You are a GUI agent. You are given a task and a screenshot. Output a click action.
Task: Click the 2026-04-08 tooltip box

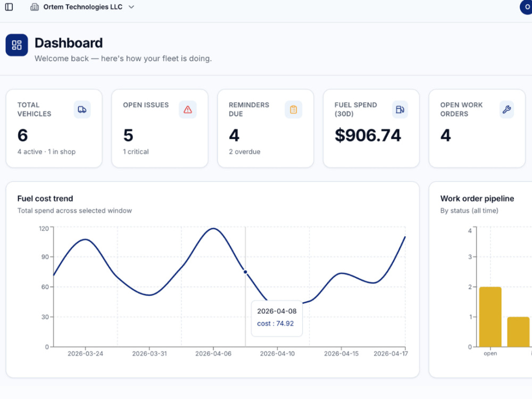click(277, 318)
